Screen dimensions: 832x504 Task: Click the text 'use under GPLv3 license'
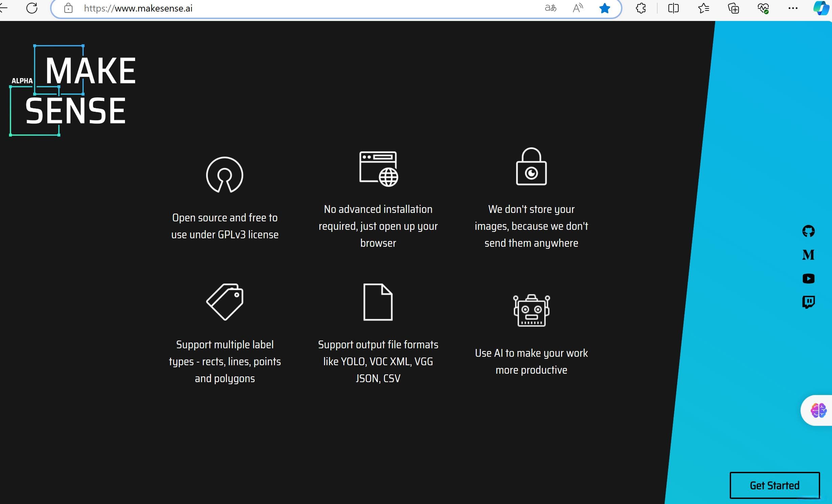225,234
